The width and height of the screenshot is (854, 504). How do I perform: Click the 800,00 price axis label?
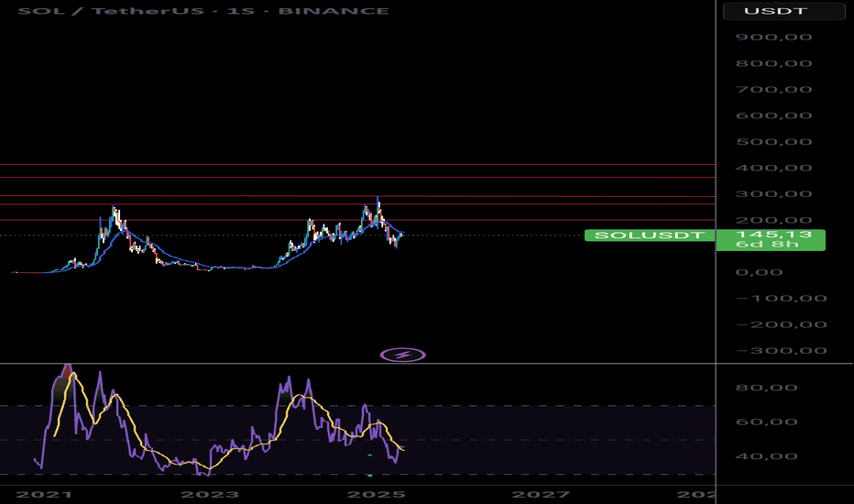click(773, 63)
